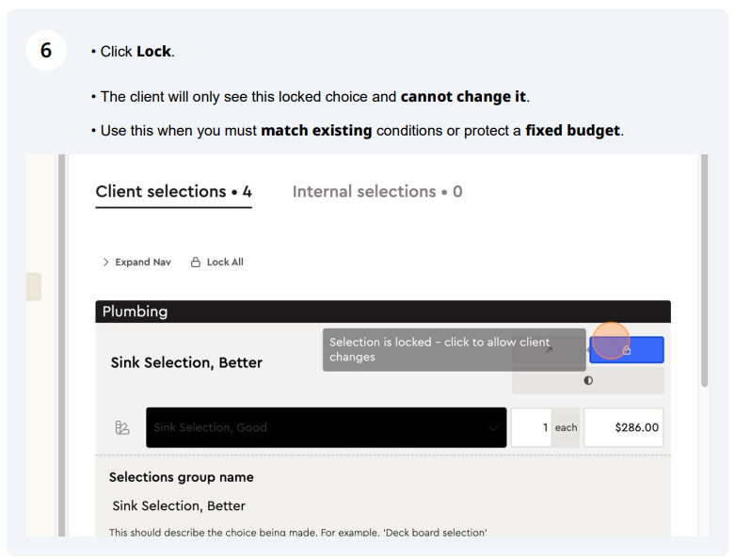Click the Expand Nav chevron arrow
Screen dimensions: 735x560
(105, 262)
